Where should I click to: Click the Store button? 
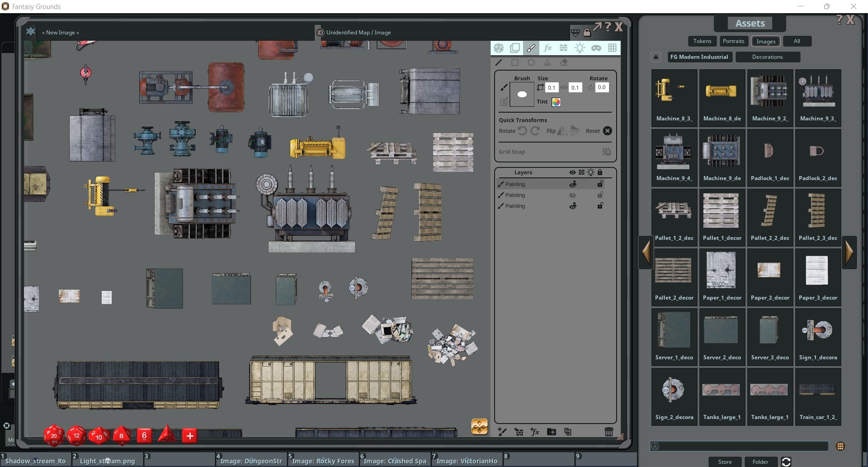[x=725, y=462]
